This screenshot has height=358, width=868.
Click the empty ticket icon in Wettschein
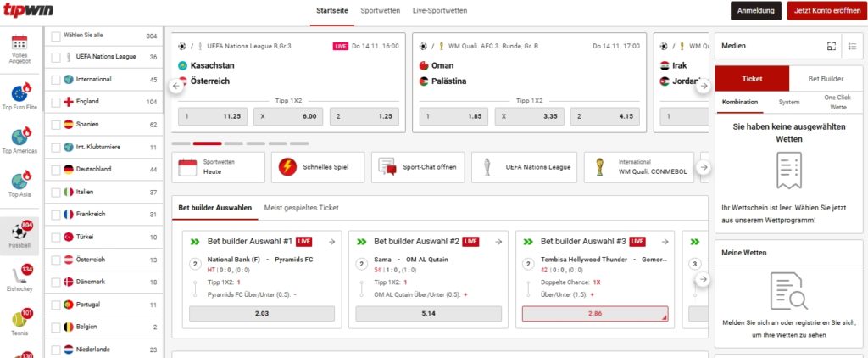pyautogui.click(x=789, y=171)
